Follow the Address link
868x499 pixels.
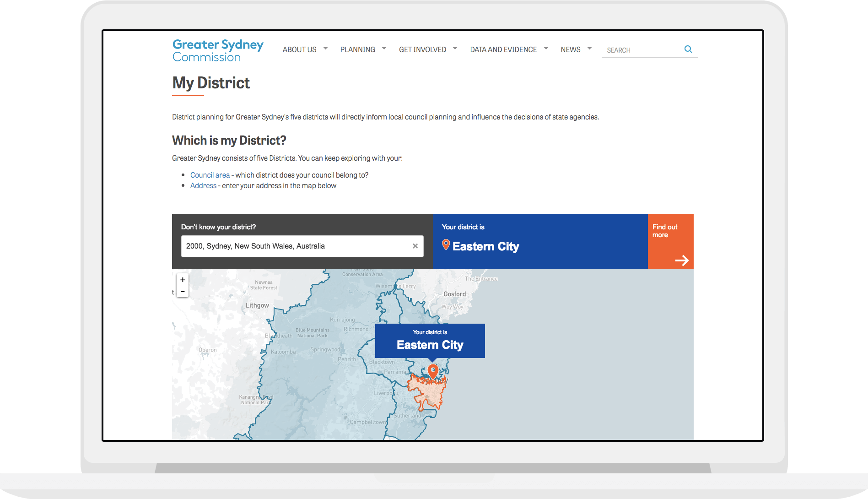pos(203,185)
